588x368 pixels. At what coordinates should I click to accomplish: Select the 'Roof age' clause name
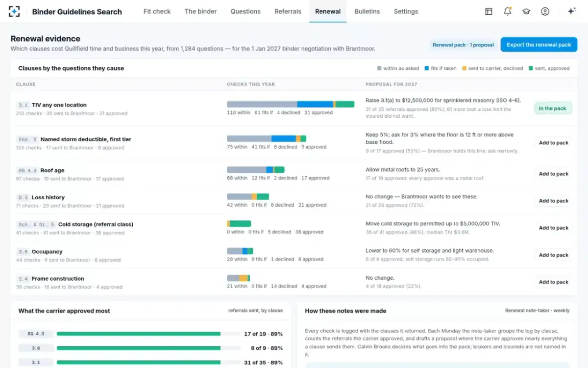coord(52,170)
